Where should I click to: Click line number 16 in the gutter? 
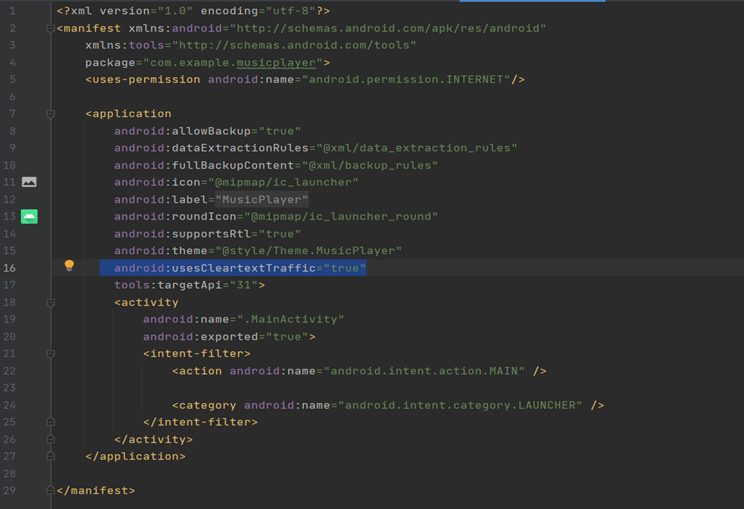tap(10, 268)
